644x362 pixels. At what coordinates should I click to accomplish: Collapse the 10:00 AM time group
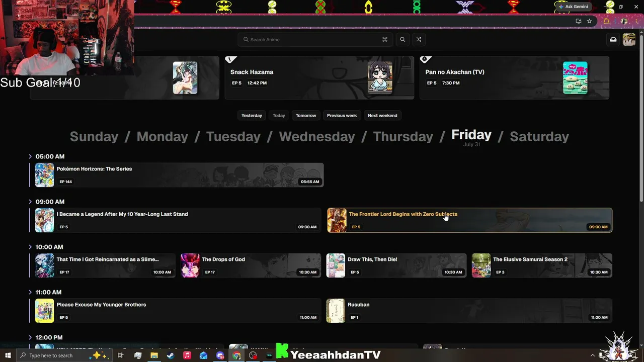(x=30, y=247)
